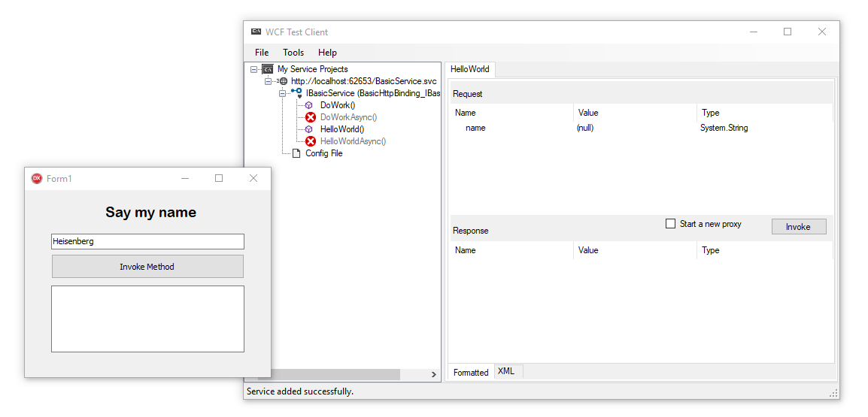
Task: Click the globe icon beside localhost service URL
Action: coord(284,81)
